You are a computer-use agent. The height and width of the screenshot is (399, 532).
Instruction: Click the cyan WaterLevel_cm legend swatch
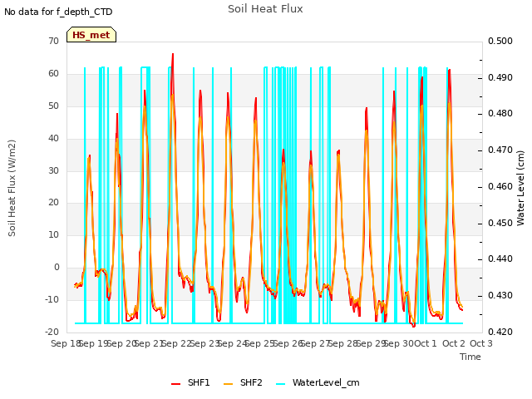(281, 384)
